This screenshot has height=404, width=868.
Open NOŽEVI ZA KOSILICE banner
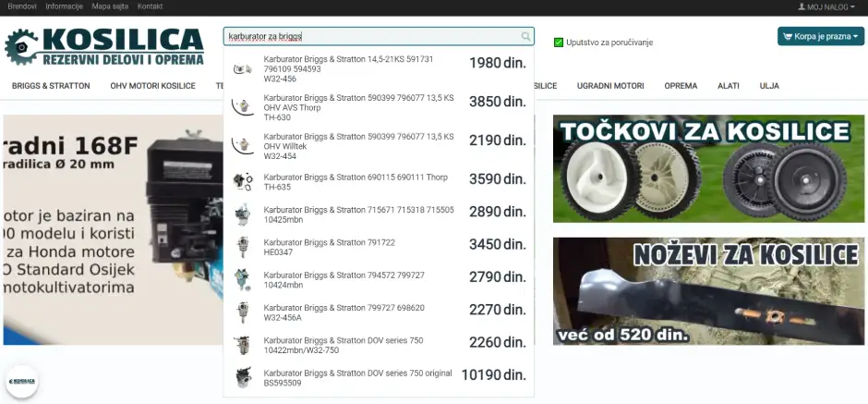[708, 291]
